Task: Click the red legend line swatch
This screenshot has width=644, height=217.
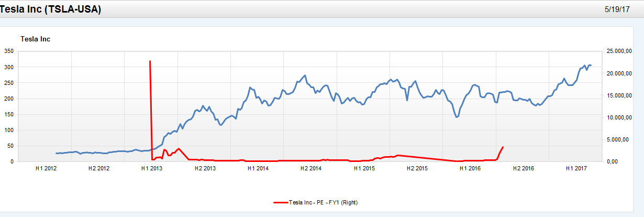Action: (x=280, y=202)
